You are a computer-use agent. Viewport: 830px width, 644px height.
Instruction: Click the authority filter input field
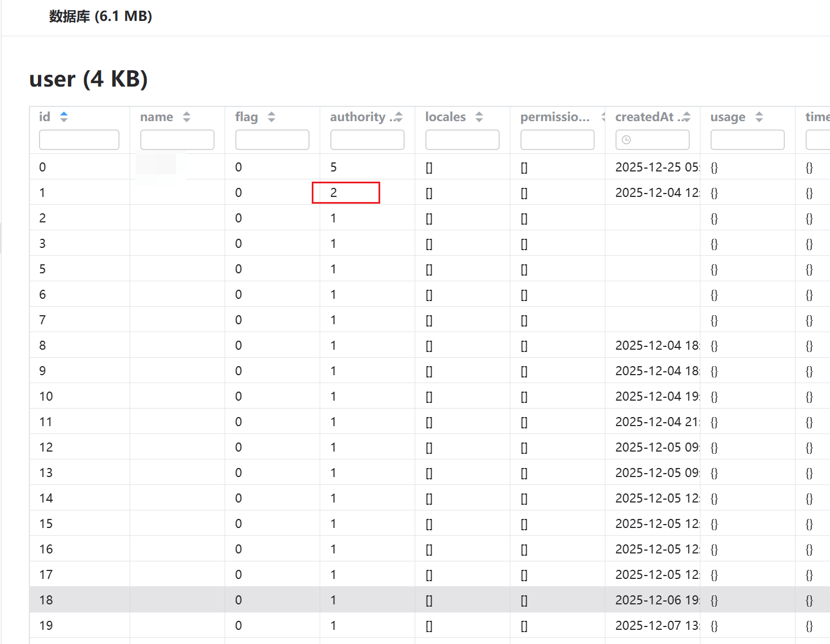pyautogui.click(x=367, y=140)
